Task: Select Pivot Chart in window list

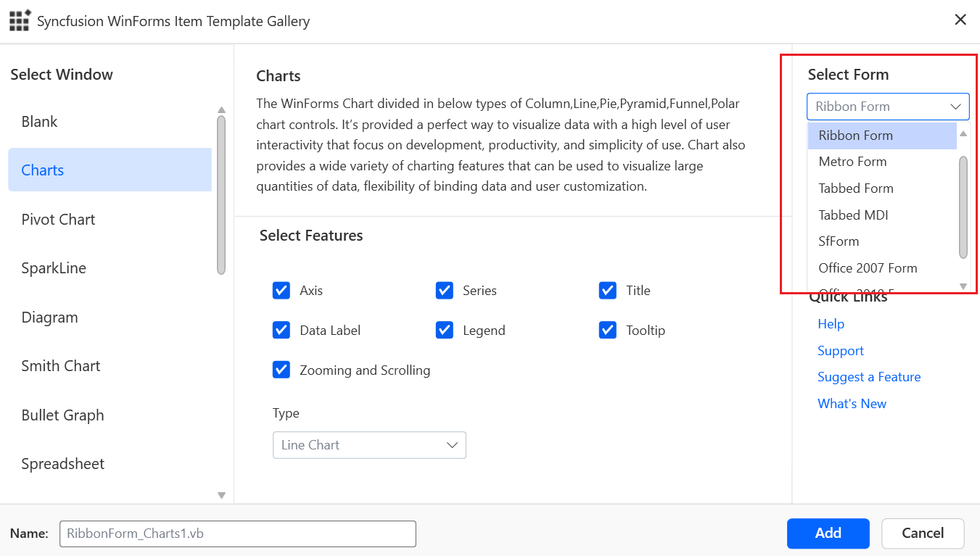Action: [58, 220]
